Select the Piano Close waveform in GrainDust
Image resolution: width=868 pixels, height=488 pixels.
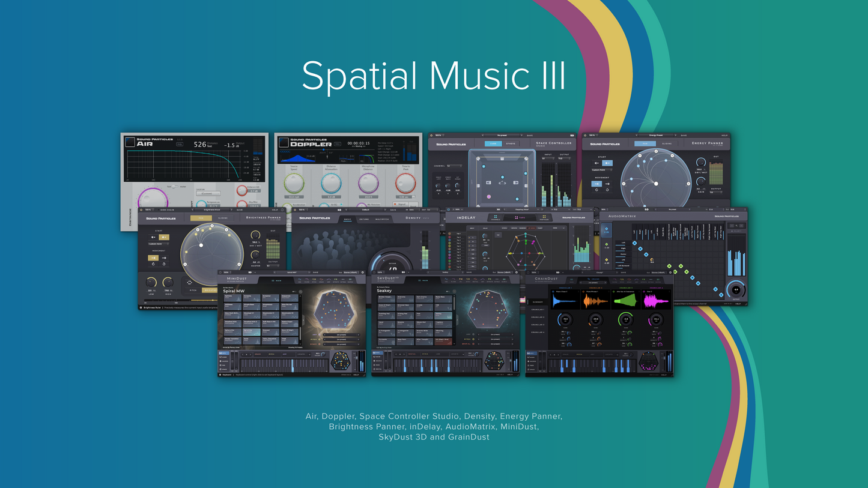click(565, 300)
